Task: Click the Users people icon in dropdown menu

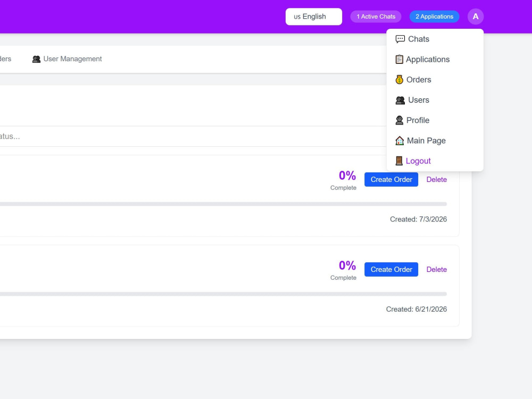Action: coord(400,100)
